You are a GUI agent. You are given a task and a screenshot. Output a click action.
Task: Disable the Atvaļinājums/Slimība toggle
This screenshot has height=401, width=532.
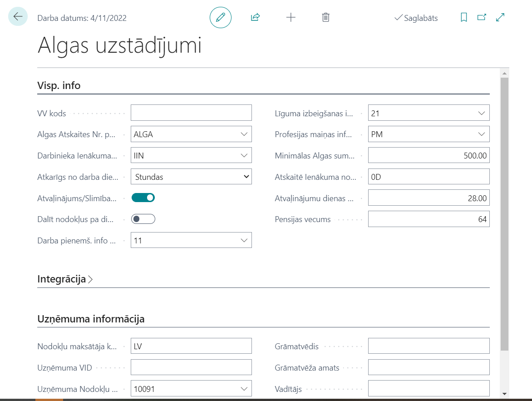click(x=143, y=198)
